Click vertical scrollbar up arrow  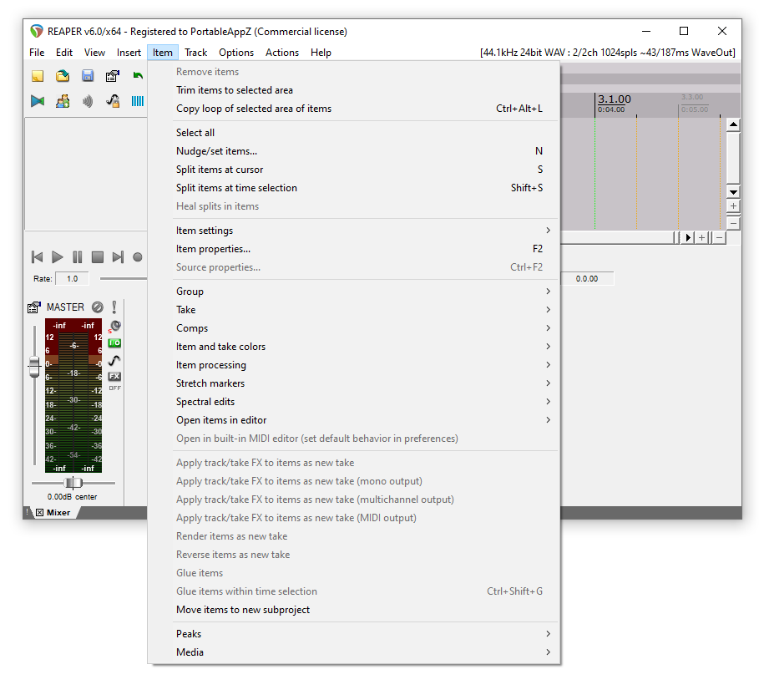point(733,125)
